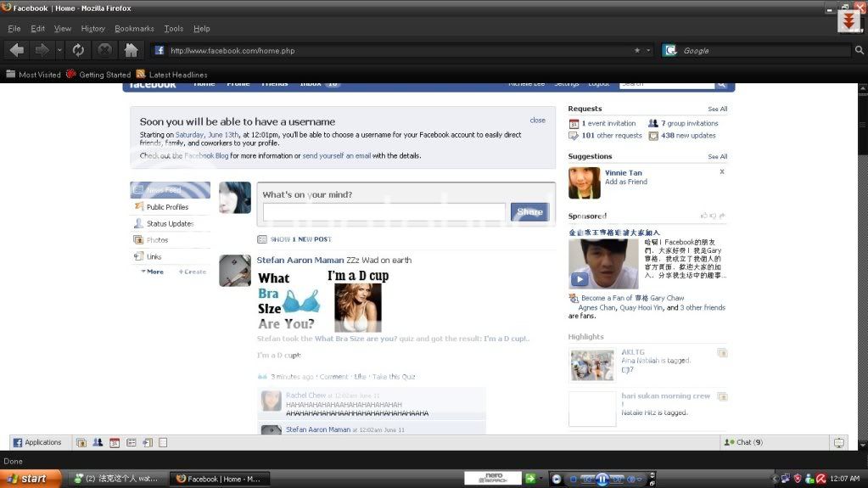Open the Edit menu
The height and width of the screenshot is (488, 868).
(x=37, y=29)
